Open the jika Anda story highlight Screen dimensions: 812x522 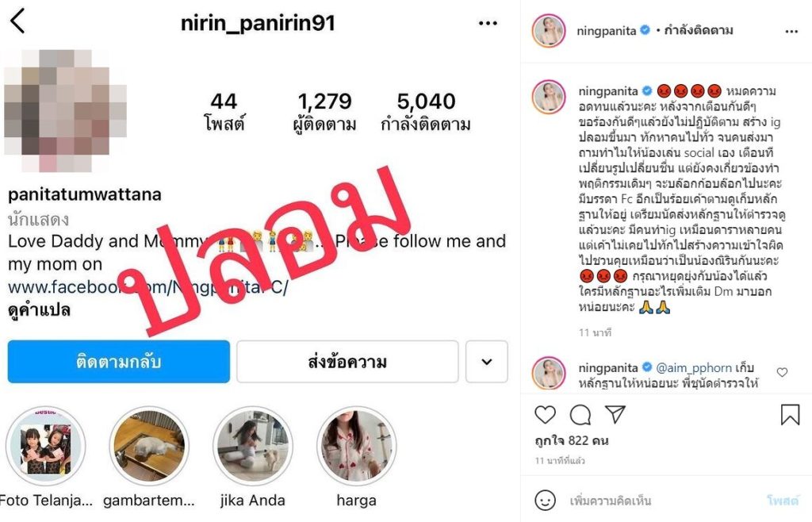(253, 447)
